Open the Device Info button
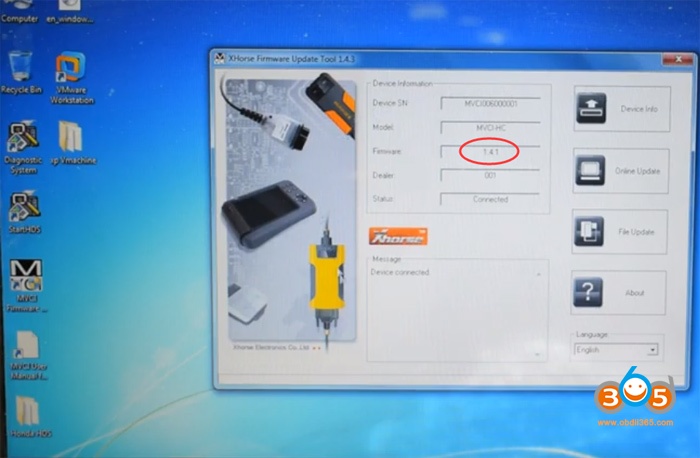 pos(622,108)
